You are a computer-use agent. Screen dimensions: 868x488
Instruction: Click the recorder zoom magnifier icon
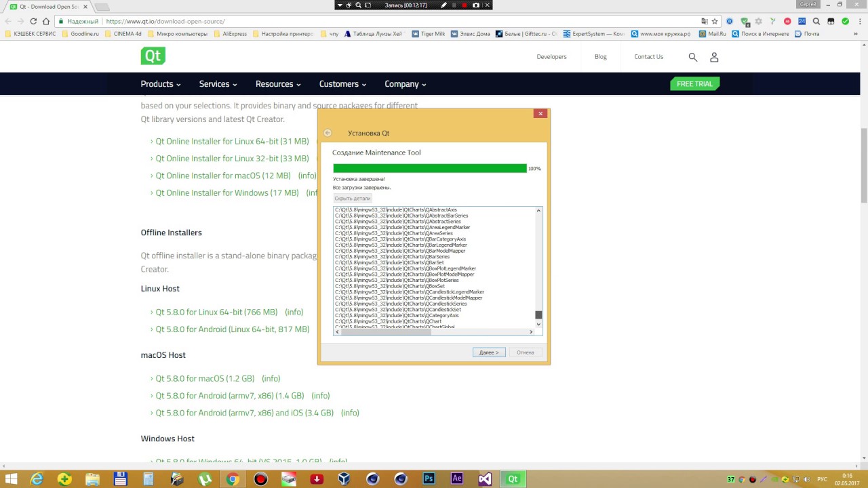359,5
